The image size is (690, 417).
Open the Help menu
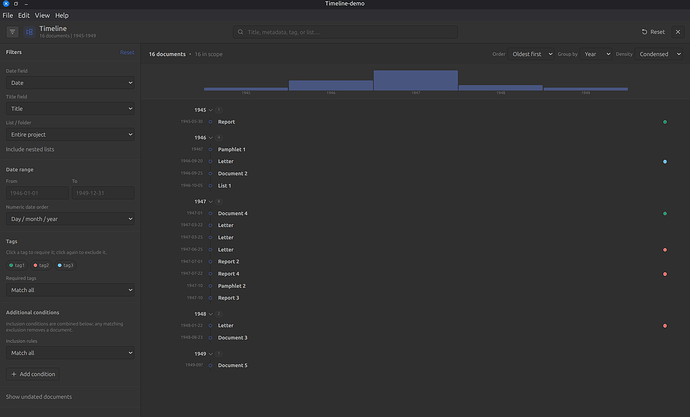click(62, 15)
